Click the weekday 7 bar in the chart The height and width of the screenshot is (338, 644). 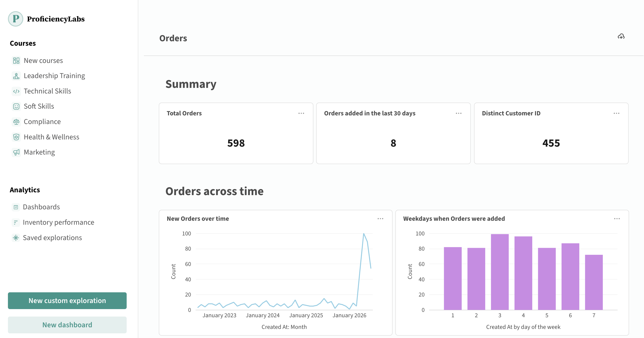pyautogui.click(x=594, y=283)
